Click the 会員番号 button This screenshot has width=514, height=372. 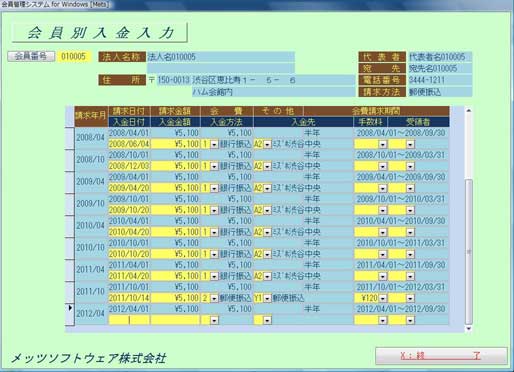pos(31,56)
